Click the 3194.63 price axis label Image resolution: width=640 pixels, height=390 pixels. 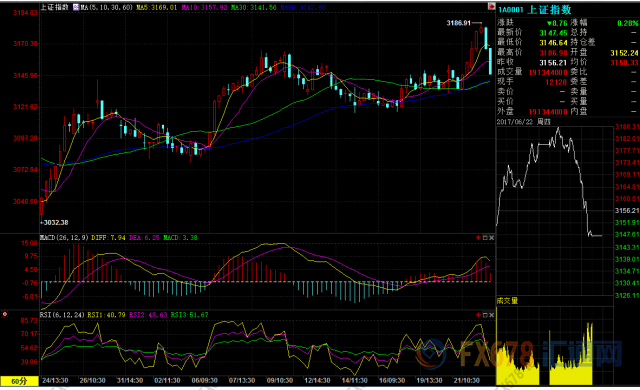tap(25, 13)
